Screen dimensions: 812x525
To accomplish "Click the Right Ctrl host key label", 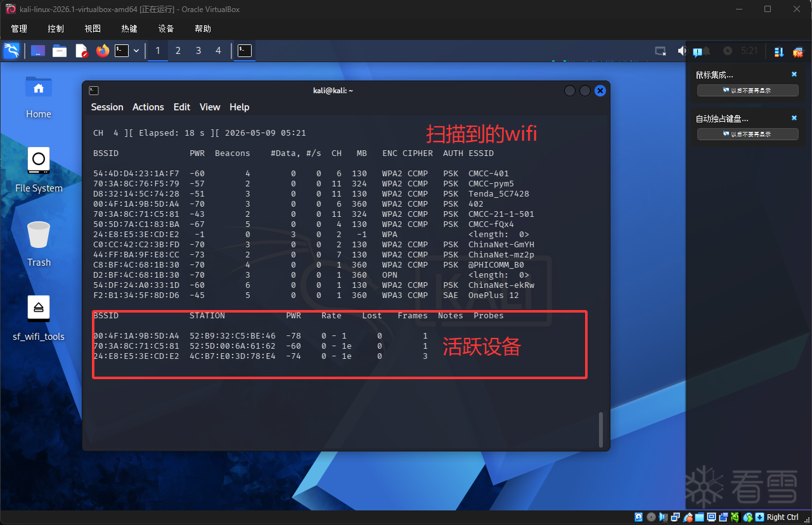I will click(x=783, y=517).
